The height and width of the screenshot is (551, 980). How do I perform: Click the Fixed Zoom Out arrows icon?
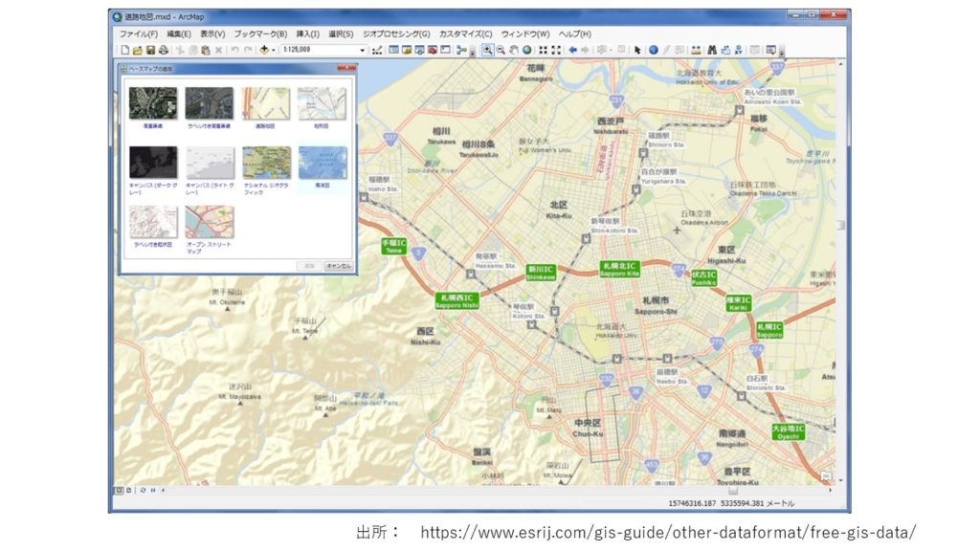tap(556, 50)
